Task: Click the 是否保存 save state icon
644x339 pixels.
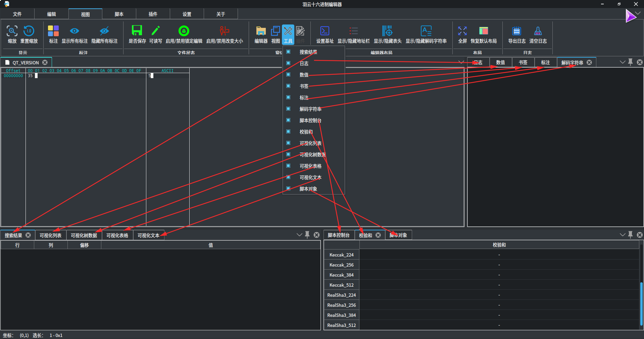Action: [137, 31]
